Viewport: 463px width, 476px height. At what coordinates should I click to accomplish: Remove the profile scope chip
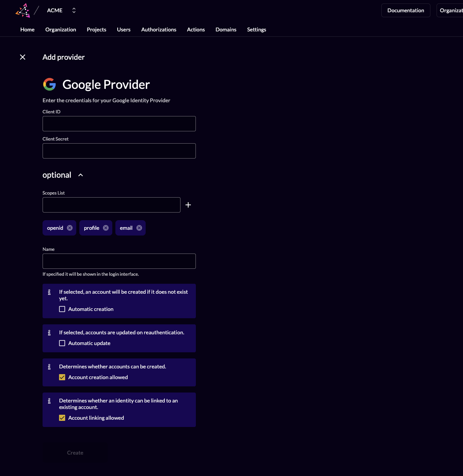coord(106,228)
